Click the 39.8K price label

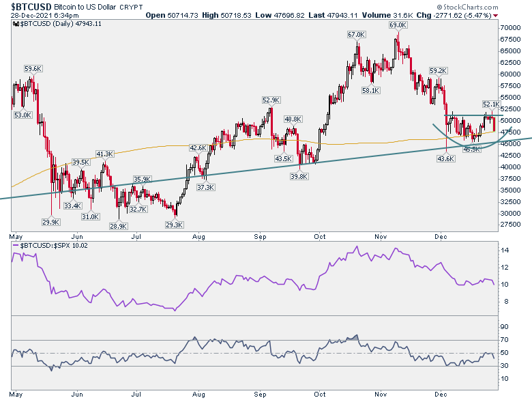tap(299, 177)
